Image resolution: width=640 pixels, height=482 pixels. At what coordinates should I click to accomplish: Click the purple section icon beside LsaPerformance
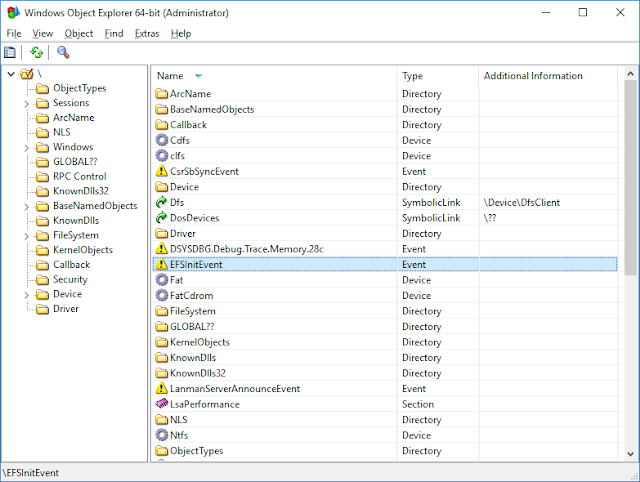(x=162, y=404)
